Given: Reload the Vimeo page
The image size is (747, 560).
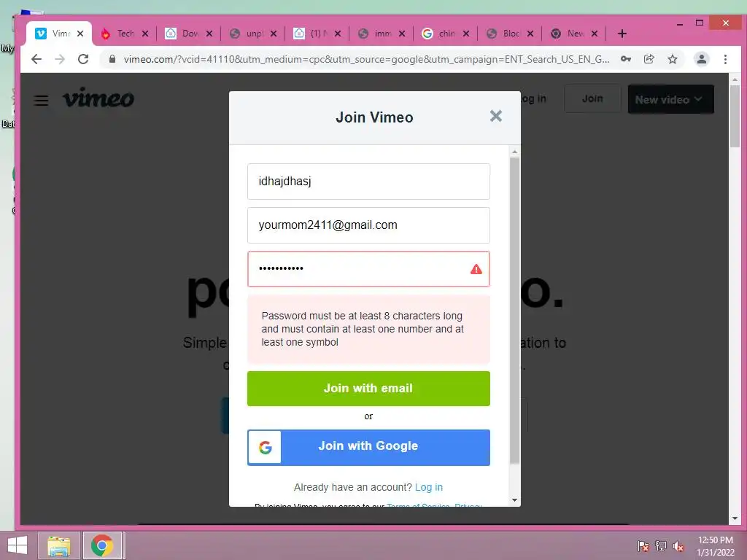Looking at the screenshot, I should point(83,59).
